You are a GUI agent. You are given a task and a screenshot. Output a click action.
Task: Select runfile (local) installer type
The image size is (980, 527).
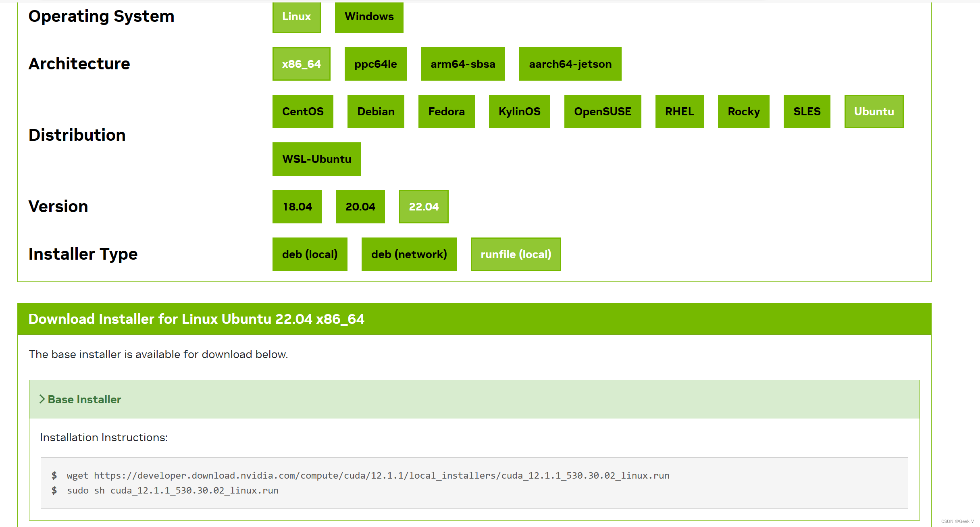pyautogui.click(x=516, y=254)
